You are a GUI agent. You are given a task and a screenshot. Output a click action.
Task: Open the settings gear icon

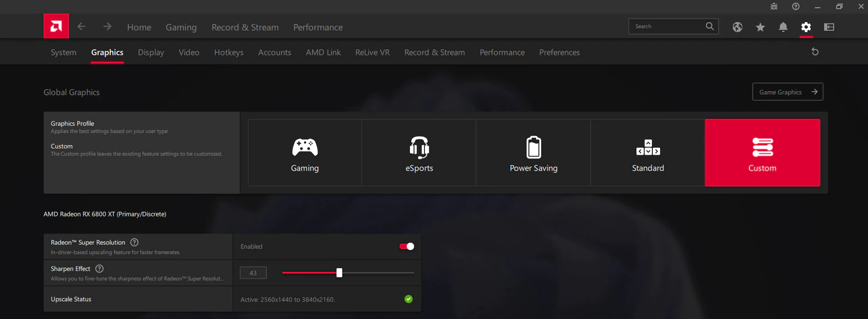[x=806, y=27]
